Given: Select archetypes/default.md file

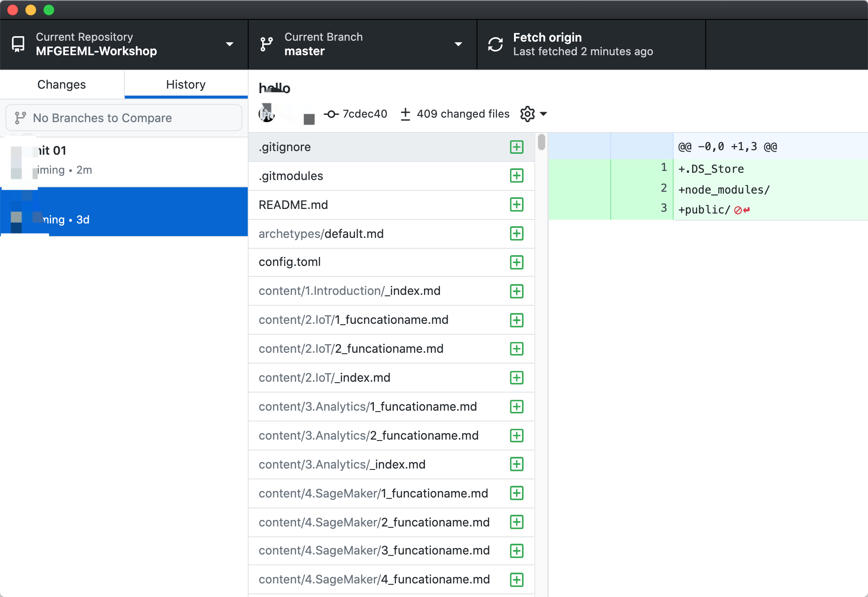Looking at the screenshot, I should [x=392, y=234].
